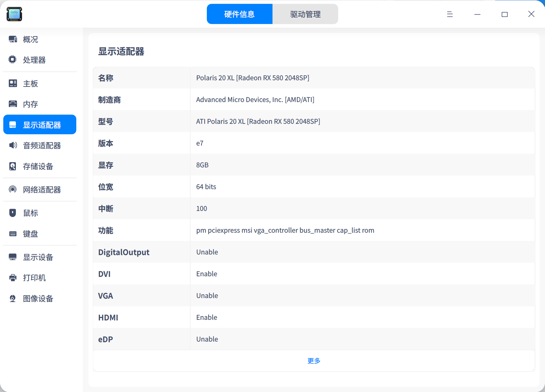Screen dimensions: 545x392
Task: Click the bit width value 64 bits
Action: [206, 187]
